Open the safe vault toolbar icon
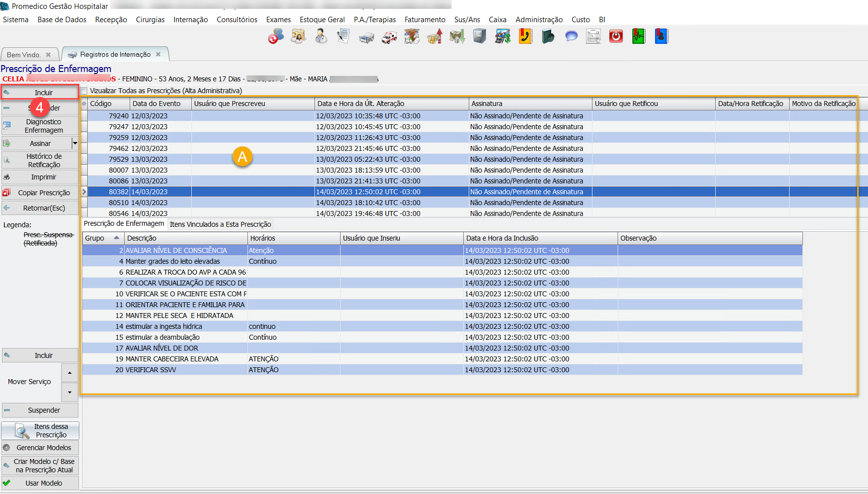 coord(479,36)
